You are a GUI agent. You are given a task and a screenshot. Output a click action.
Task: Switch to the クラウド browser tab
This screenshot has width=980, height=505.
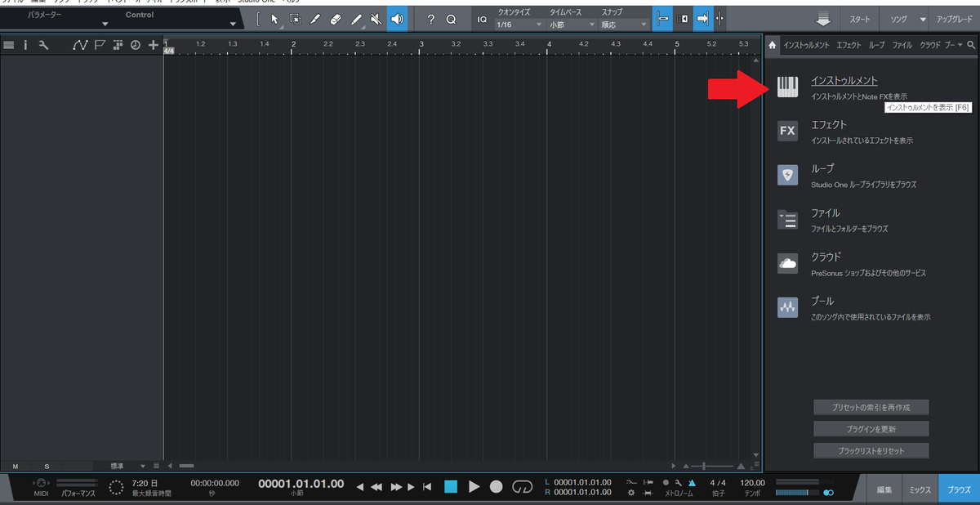[929, 45]
